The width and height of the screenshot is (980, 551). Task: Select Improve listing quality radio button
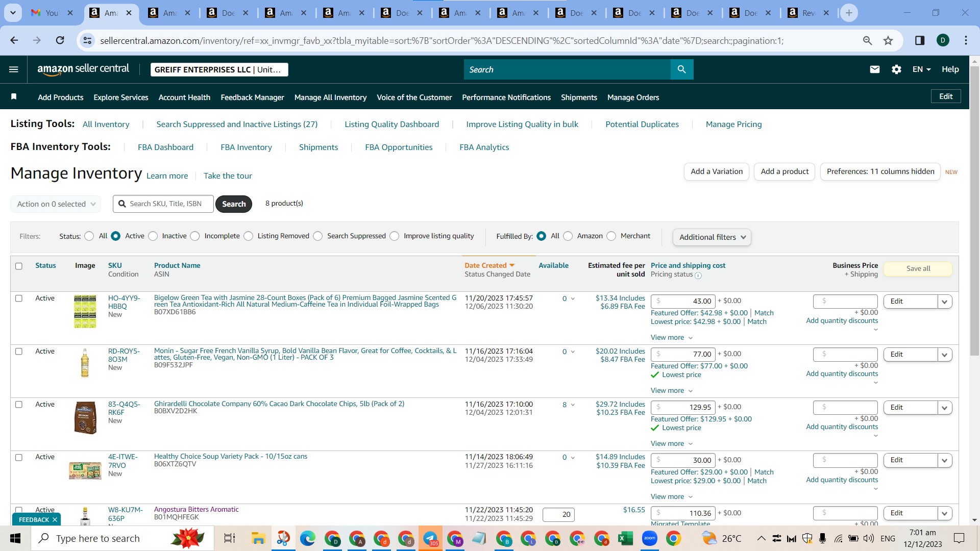click(x=395, y=236)
